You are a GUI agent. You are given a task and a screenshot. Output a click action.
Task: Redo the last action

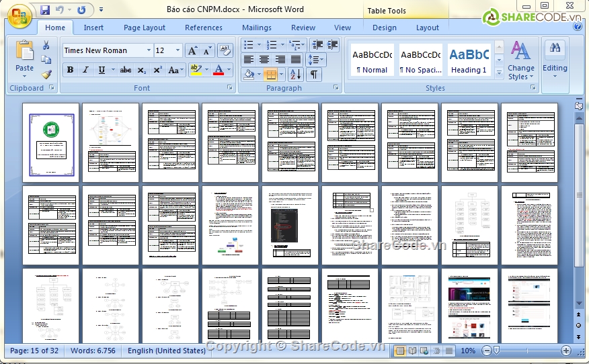coord(81,10)
